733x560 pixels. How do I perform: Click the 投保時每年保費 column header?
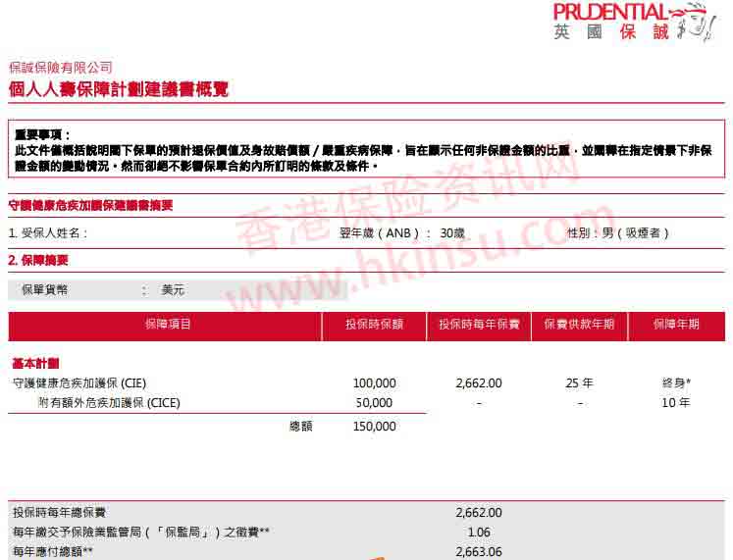[x=479, y=325]
